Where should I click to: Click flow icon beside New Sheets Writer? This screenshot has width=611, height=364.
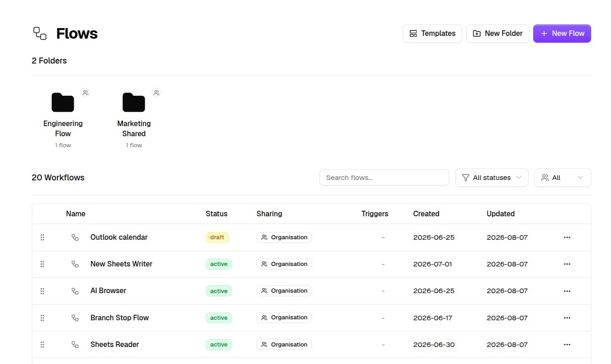(x=75, y=264)
